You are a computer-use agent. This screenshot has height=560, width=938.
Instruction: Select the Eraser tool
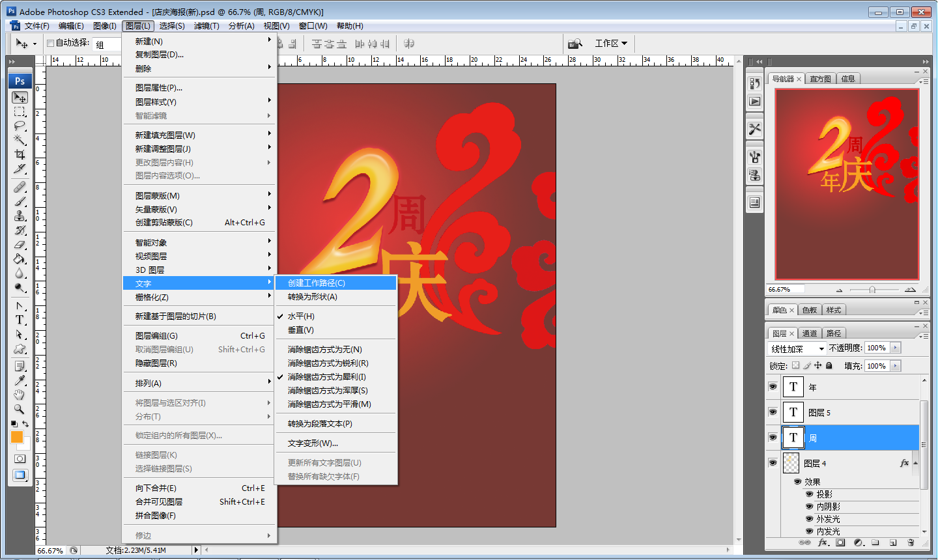[x=20, y=245]
